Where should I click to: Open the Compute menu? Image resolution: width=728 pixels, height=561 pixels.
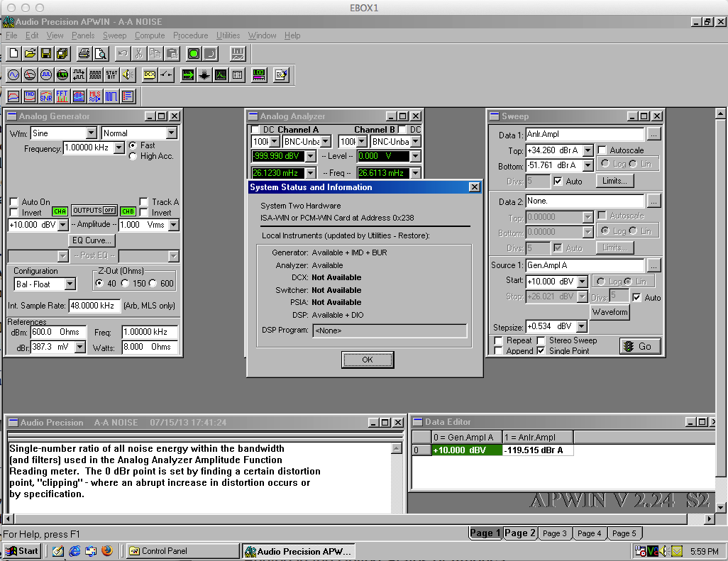(x=150, y=35)
